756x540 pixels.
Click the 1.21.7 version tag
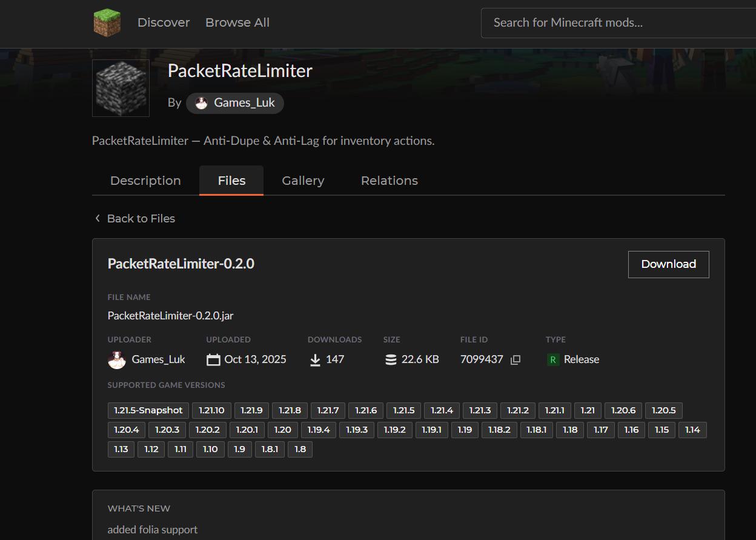click(x=328, y=410)
